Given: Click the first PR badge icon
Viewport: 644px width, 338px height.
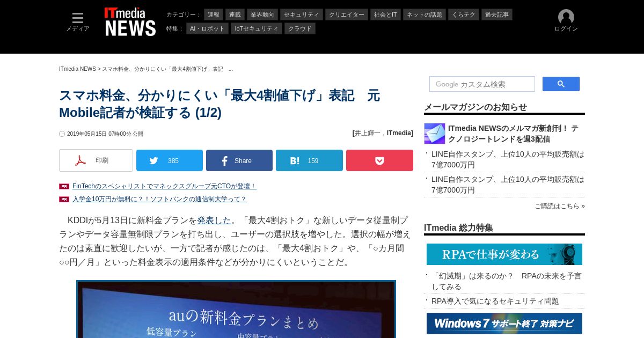Looking at the screenshot, I should tap(64, 187).
